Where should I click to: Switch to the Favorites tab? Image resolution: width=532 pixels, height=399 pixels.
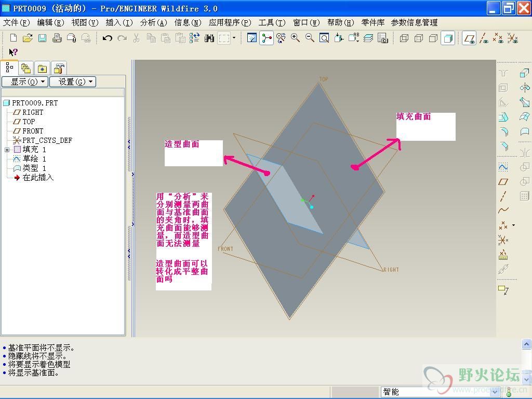(x=43, y=69)
